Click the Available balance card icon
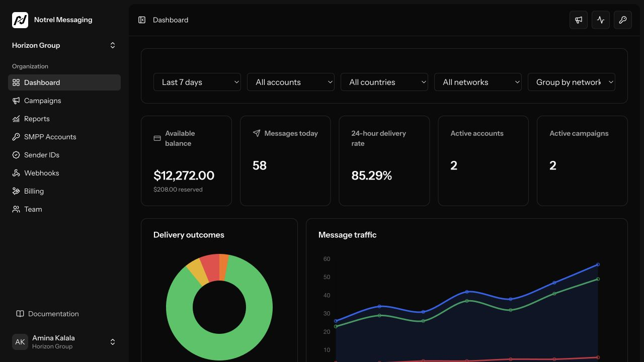The width and height of the screenshot is (644, 362). coord(157,138)
